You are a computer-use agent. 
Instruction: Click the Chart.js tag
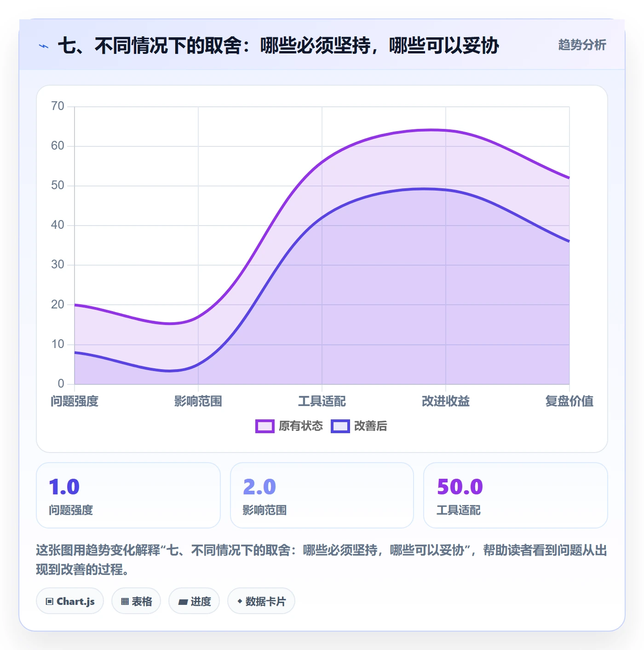tap(70, 601)
